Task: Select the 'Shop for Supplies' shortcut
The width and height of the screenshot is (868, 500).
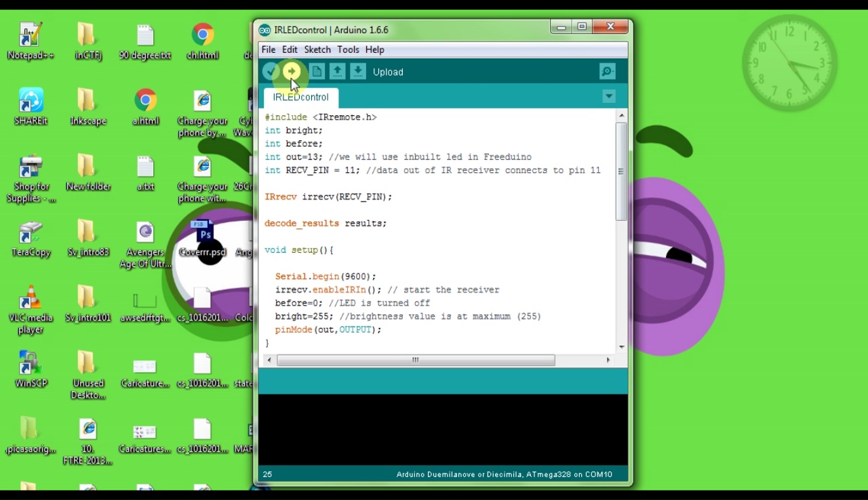Action: 31,179
